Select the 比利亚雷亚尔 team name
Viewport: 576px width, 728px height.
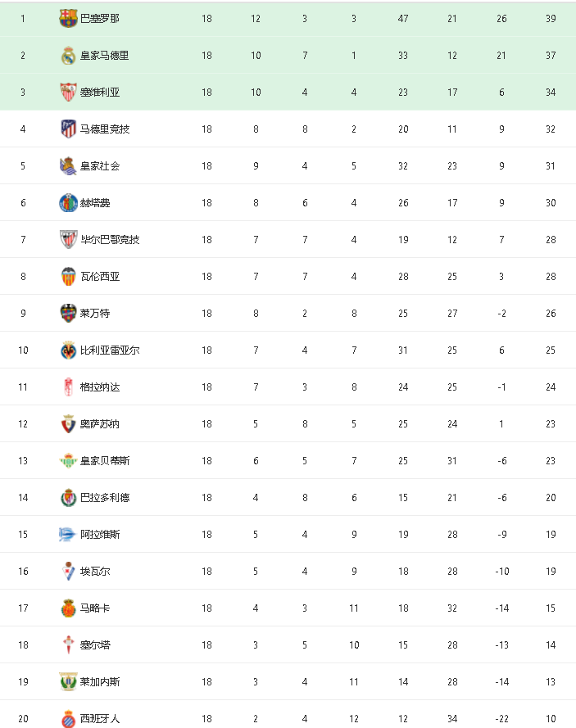click(110, 350)
